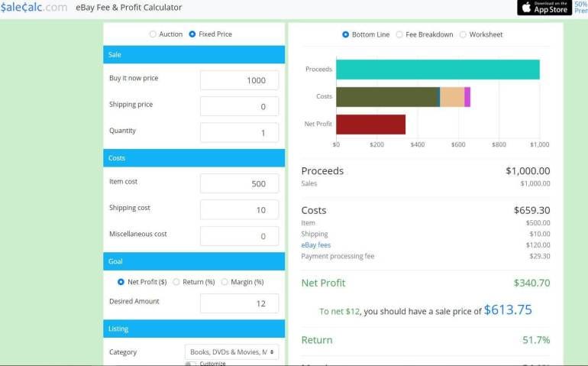588x366 pixels.
Task: Click the magenta payment fee bar segment
Action: pyautogui.click(x=467, y=97)
